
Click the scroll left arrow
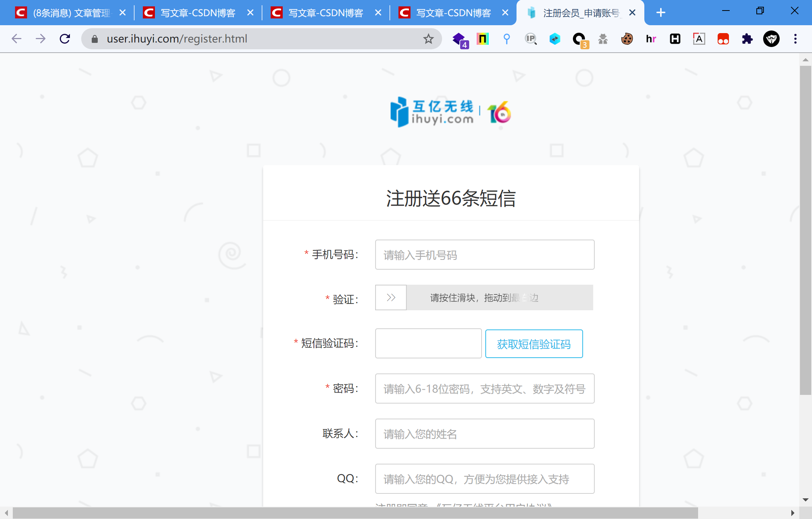(6, 513)
